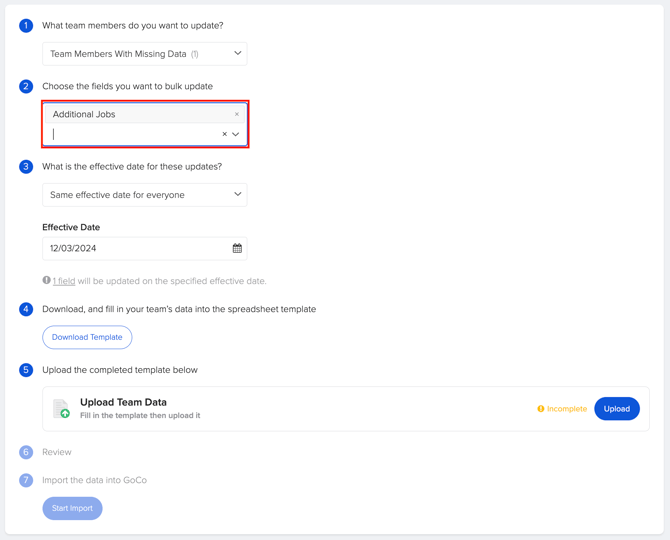Click the Effective Date text field
This screenshot has width=670, height=540.
point(144,248)
